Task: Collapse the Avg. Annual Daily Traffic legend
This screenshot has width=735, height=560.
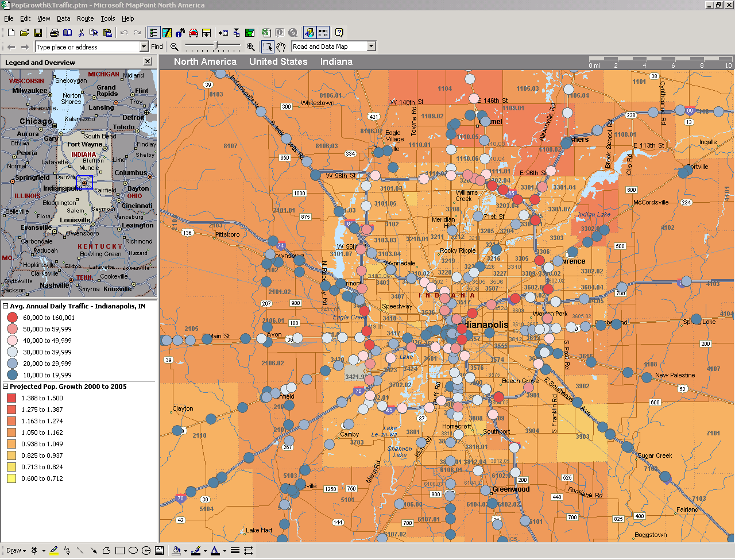Action: pyautogui.click(x=6, y=306)
